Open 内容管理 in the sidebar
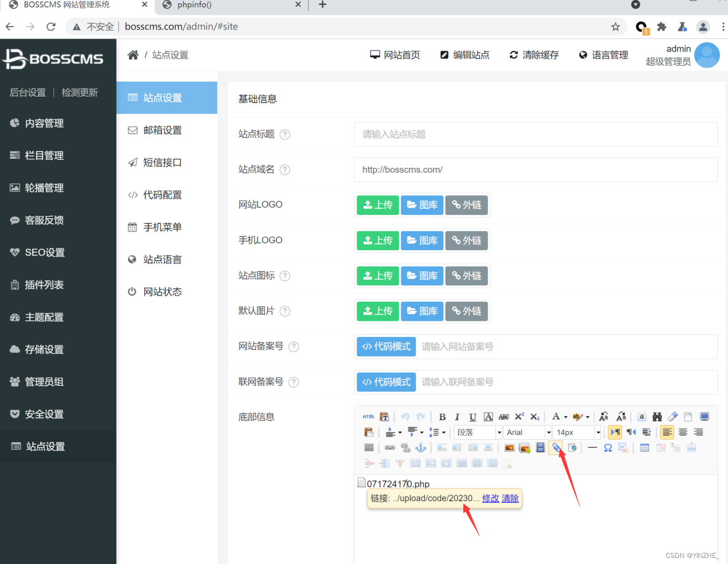 [x=44, y=123]
